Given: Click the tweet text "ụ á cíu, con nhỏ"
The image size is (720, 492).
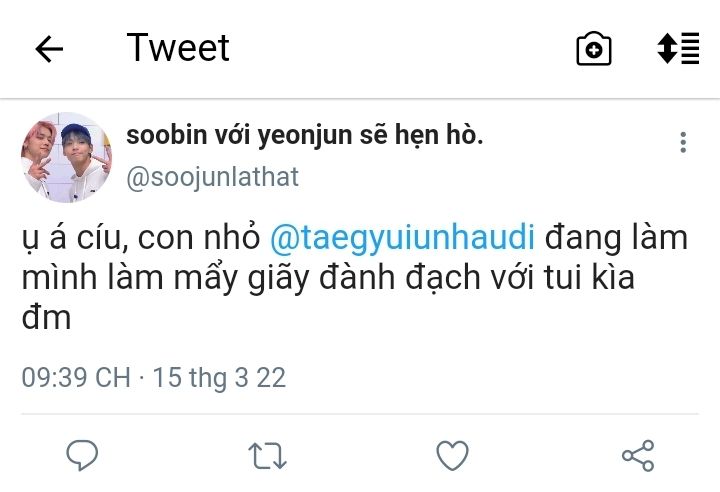Looking at the screenshot, I should [142, 238].
